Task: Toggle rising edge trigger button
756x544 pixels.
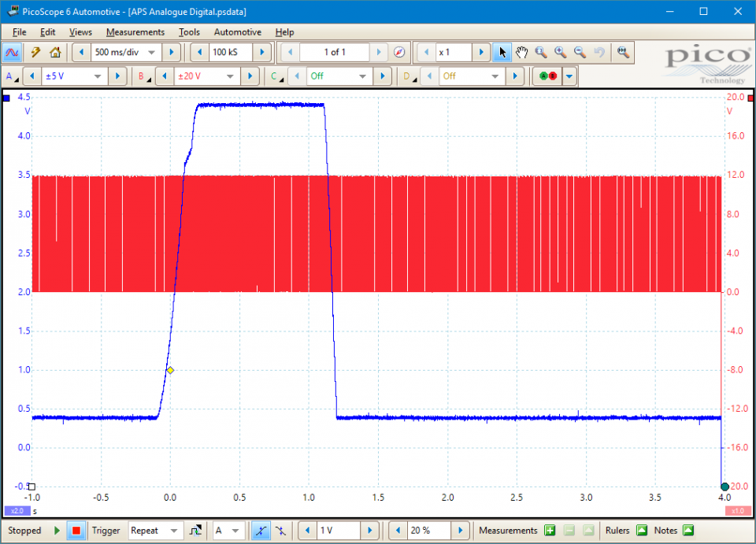Action: (261, 531)
